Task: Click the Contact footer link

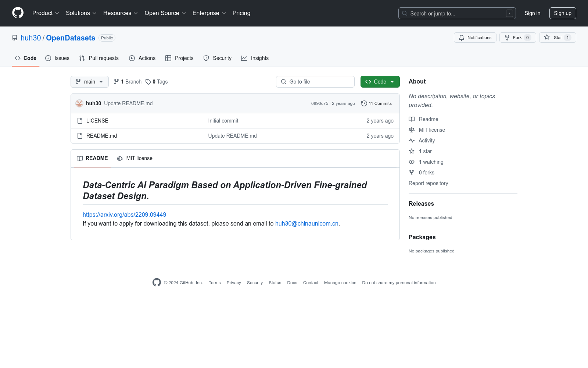Action: pyautogui.click(x=311, y=283)
